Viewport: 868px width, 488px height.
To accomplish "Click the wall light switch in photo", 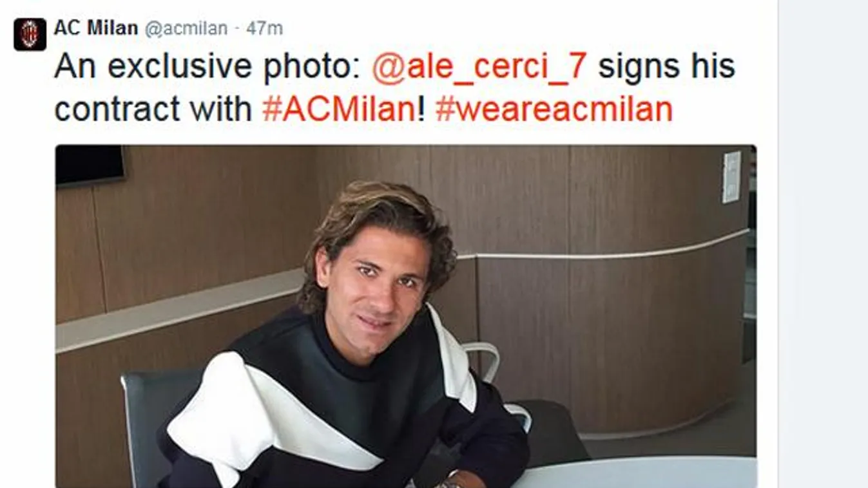I will pyautogui.click(x=731, y=177).
